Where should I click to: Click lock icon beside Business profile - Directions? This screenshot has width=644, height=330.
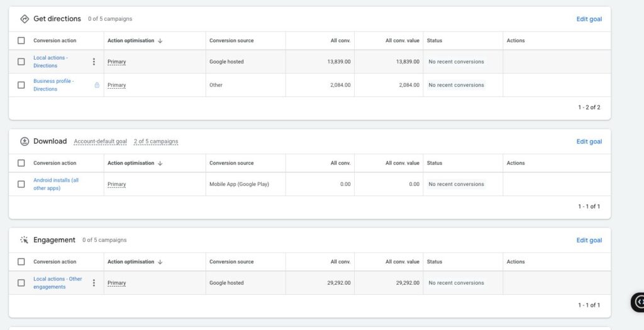tap(97, 85)
